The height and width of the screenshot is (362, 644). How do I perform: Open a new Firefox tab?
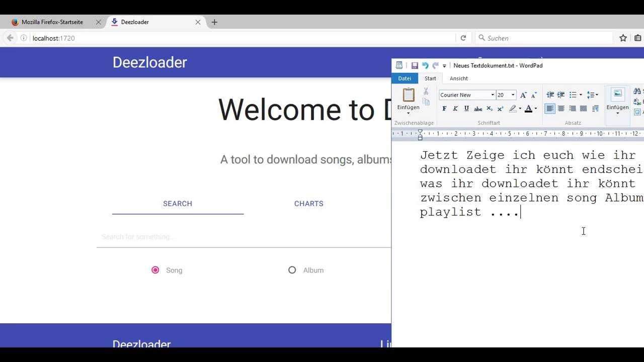(x=214, y=22)
